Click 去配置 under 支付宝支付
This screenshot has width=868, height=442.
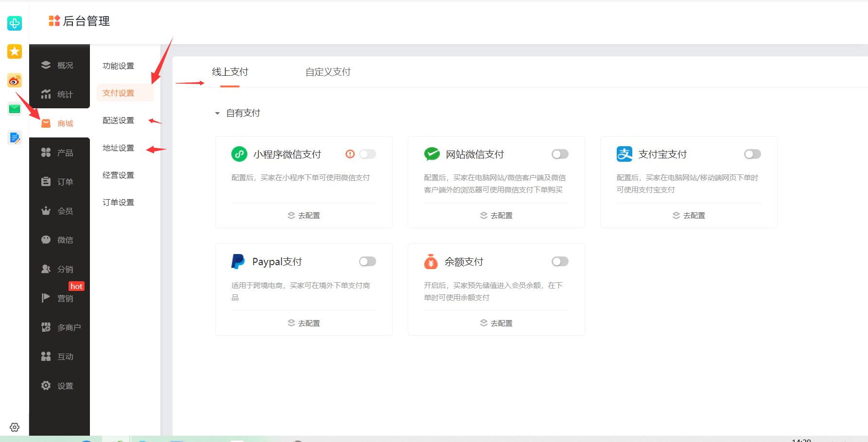[689, 215]
